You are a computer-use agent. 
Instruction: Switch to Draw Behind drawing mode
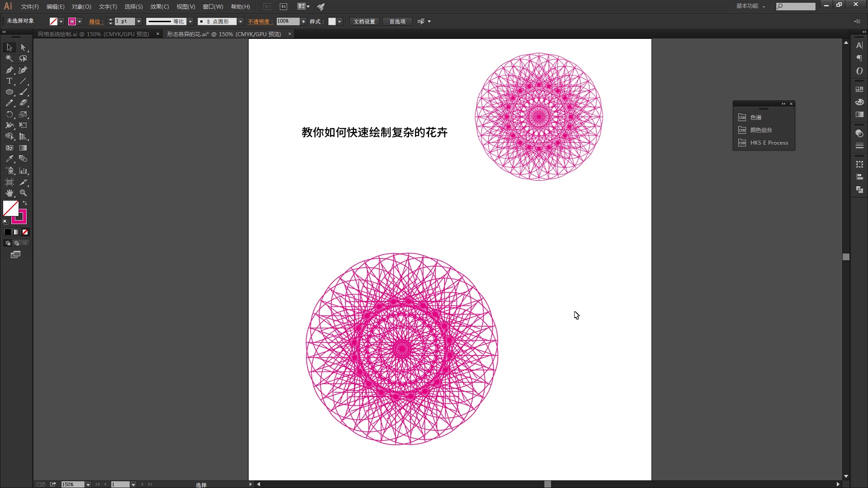(x=16, y=243)
